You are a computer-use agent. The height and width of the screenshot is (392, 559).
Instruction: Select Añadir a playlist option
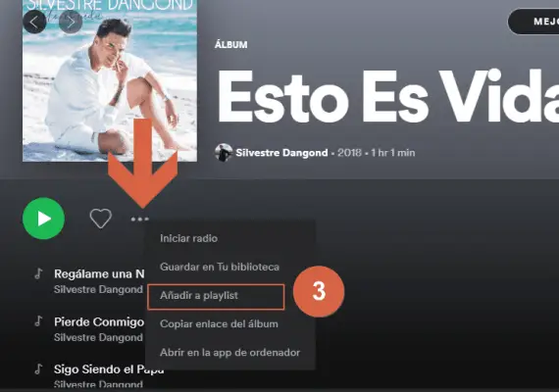point(199,295)
